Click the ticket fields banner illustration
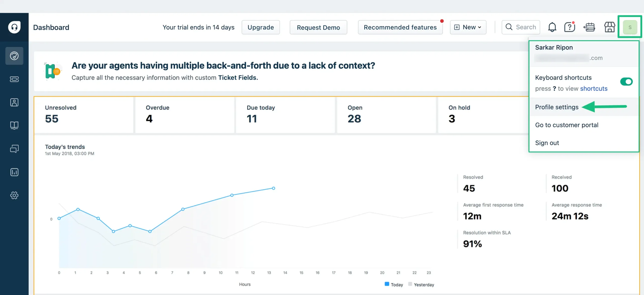The width and height of the screenshot is (644, 295). point(53,71)
